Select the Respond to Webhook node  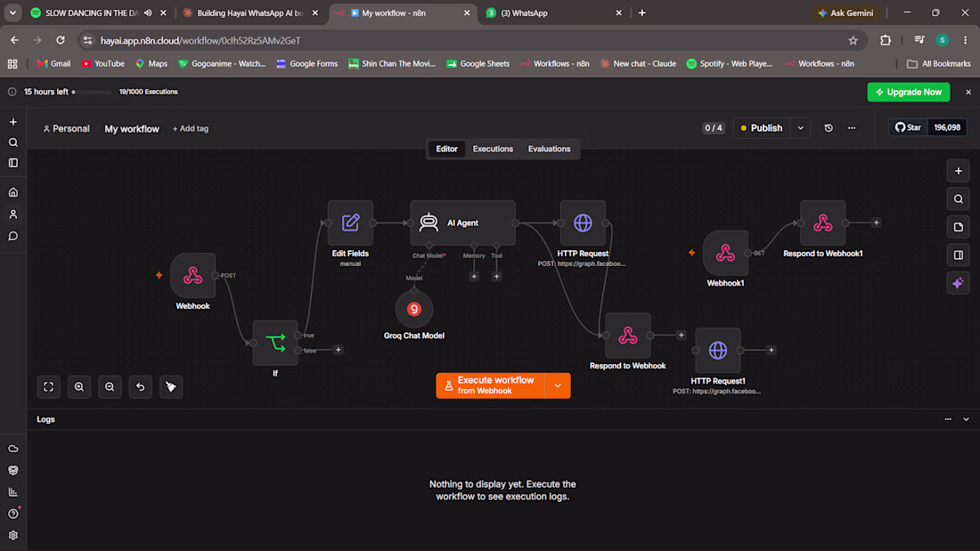coord(627,336)
